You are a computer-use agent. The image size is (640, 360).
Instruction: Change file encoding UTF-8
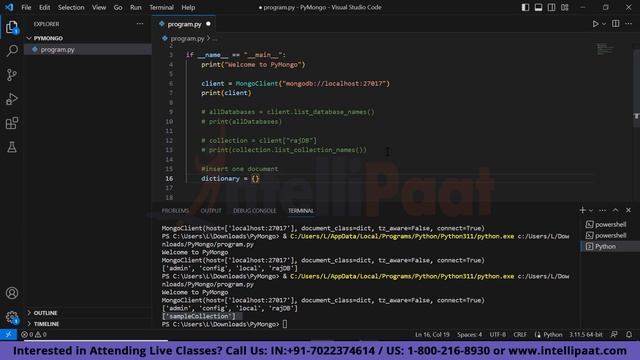pyautogui.click(x=498, y=334)
